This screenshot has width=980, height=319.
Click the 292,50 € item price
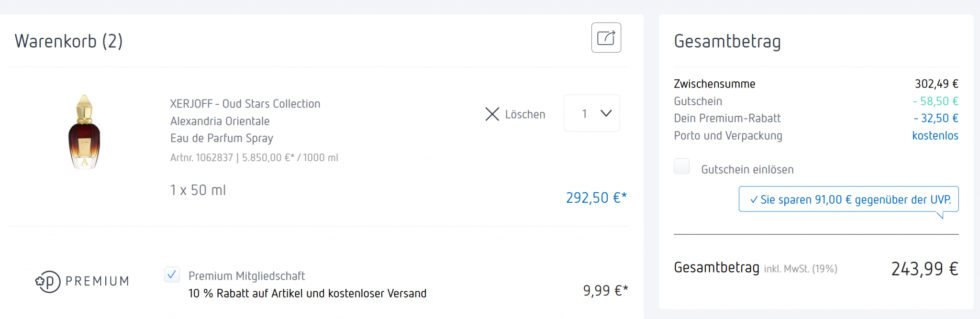(596, 198)
